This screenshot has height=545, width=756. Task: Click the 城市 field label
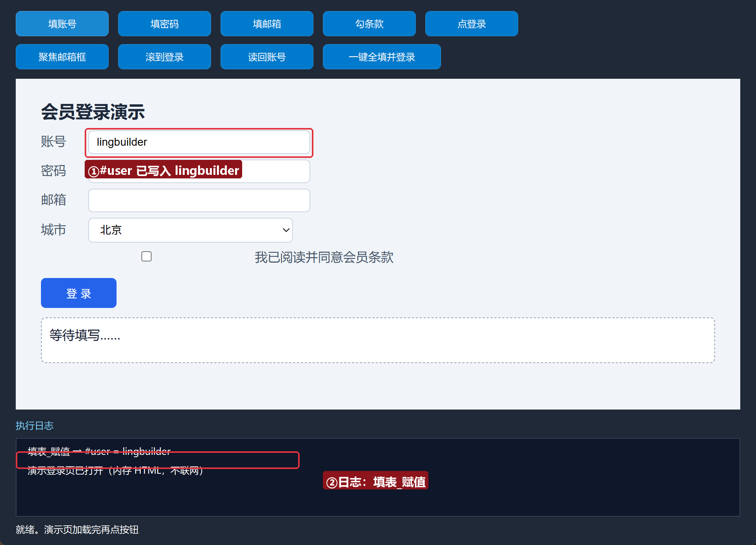click(54, 230)
